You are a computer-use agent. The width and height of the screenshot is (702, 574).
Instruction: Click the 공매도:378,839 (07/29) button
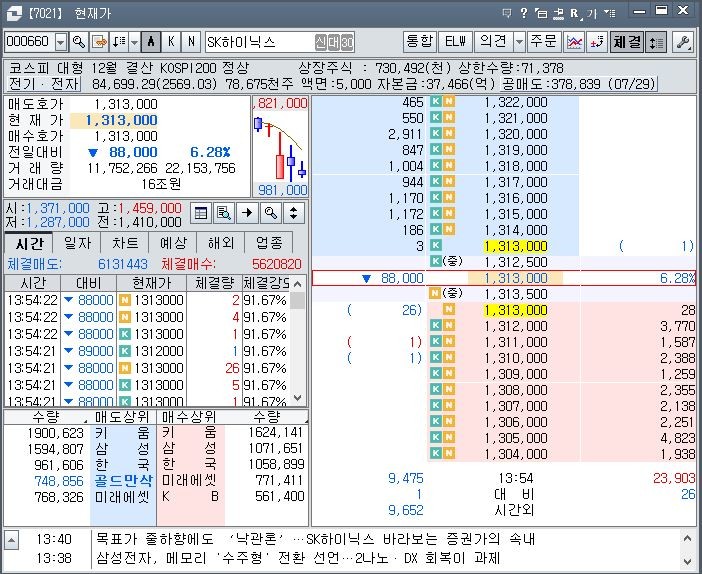coord(578,84)
